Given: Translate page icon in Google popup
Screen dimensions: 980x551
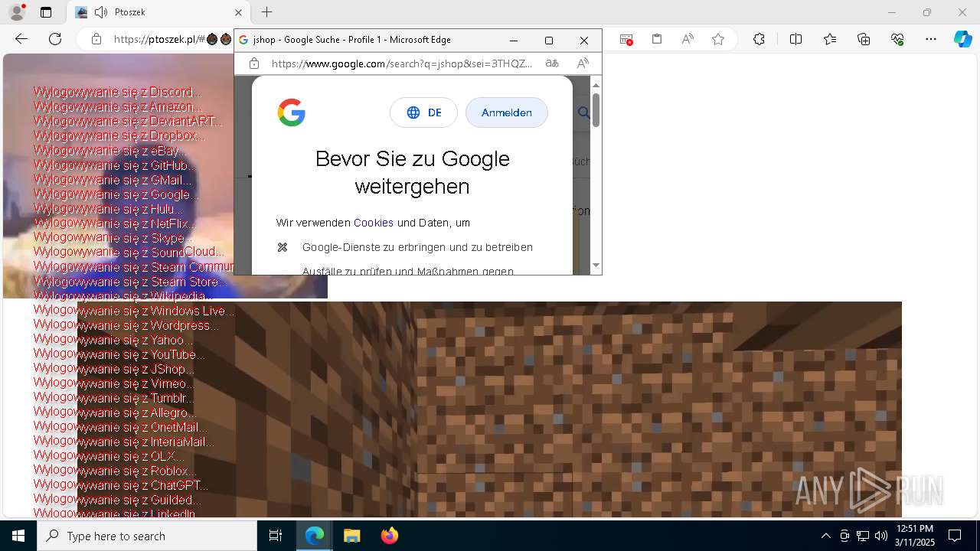Looking at the screenshot, I should (552, 64).
